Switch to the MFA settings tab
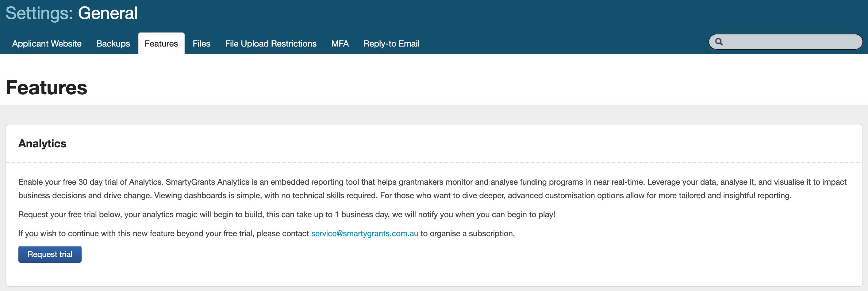 tap(340, 44)
